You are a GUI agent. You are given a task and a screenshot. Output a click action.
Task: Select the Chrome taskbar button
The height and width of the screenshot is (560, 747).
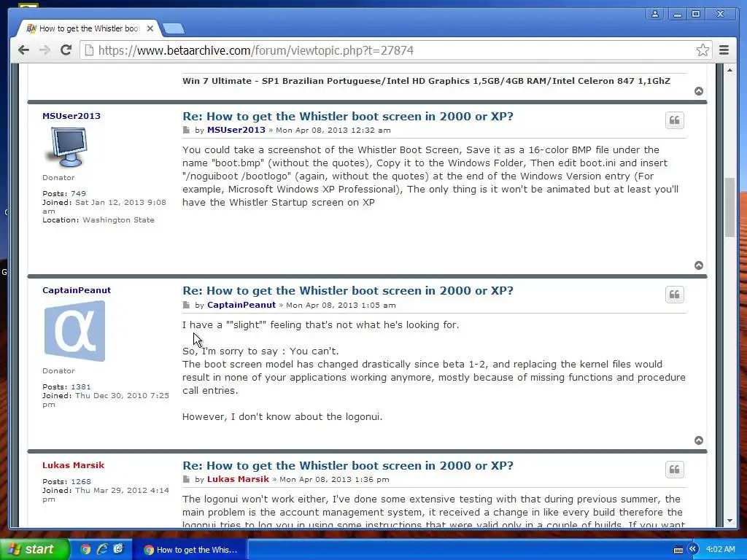pyautogui.click(x=190, y=550)
